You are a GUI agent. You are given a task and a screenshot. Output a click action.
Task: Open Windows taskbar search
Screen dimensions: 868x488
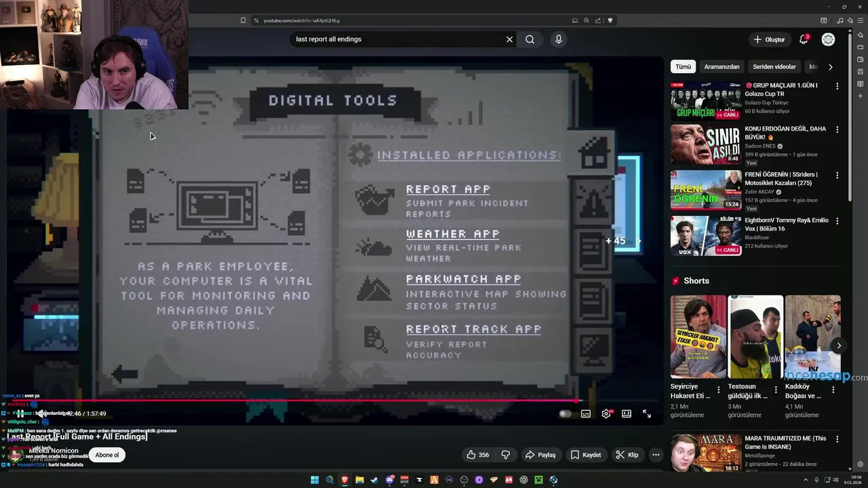(x=330, y=480)
